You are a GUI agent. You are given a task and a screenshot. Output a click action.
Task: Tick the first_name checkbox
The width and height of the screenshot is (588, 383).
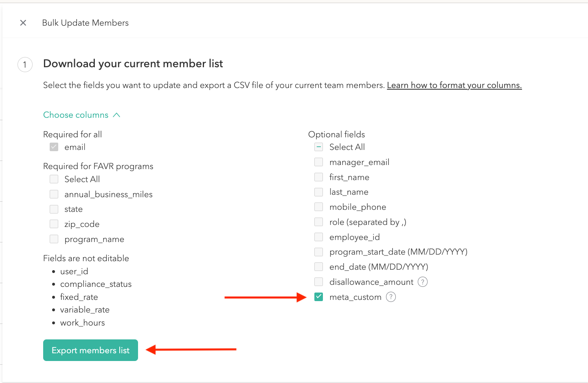319,177
